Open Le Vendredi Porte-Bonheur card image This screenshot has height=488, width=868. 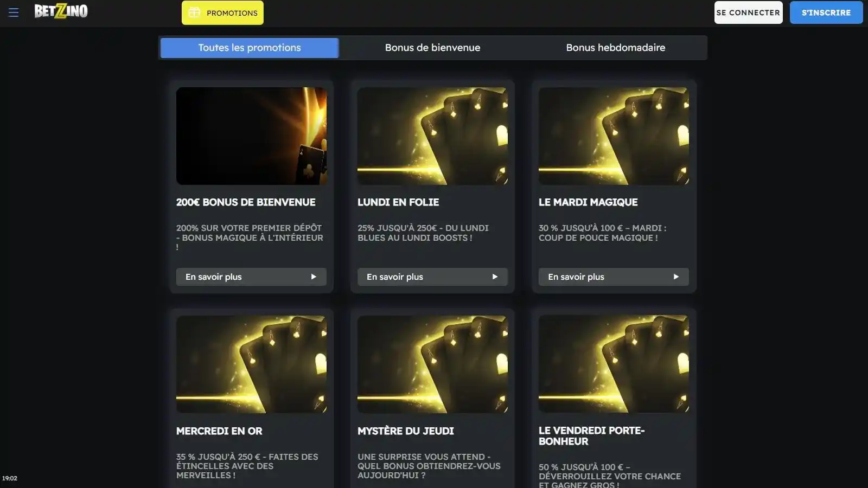(x=614, y=364)
